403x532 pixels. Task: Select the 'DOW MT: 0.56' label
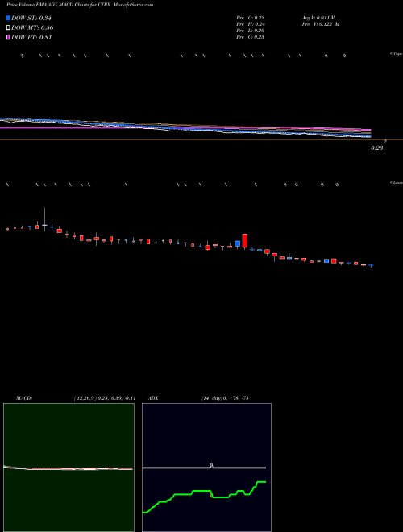[32, 27]
